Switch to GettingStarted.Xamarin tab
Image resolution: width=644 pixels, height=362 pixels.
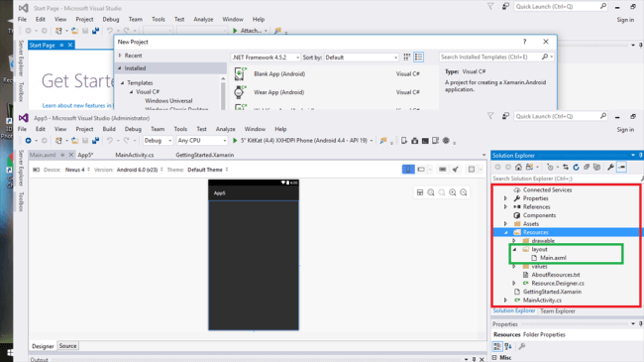coord(204,155)
